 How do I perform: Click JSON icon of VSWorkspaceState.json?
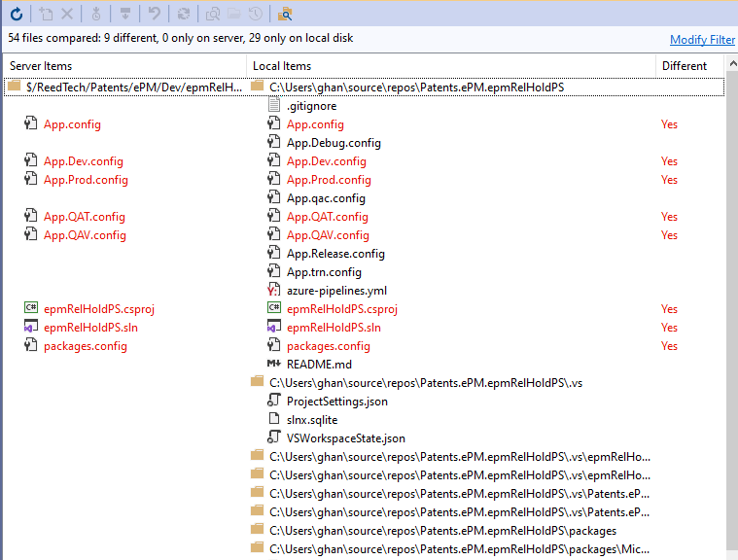coord(274,437)
